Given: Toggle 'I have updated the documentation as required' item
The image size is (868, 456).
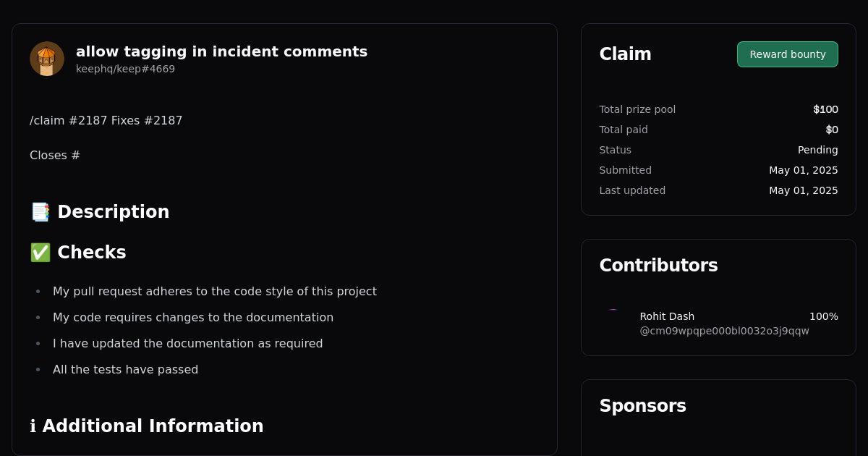Looking at the screenshot, I should click(x=187, y=343).
